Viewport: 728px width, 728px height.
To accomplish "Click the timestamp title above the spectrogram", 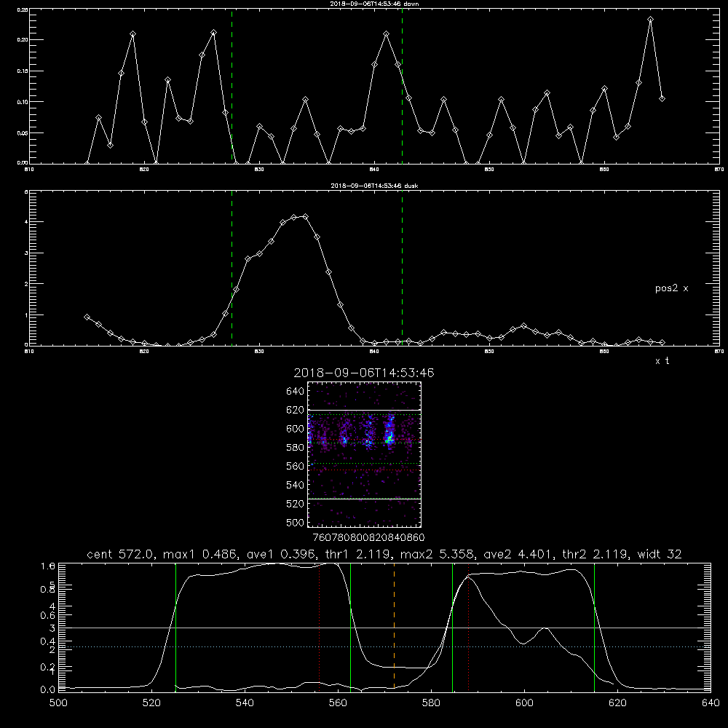I will pyautogui.click(x=364, y=373).
